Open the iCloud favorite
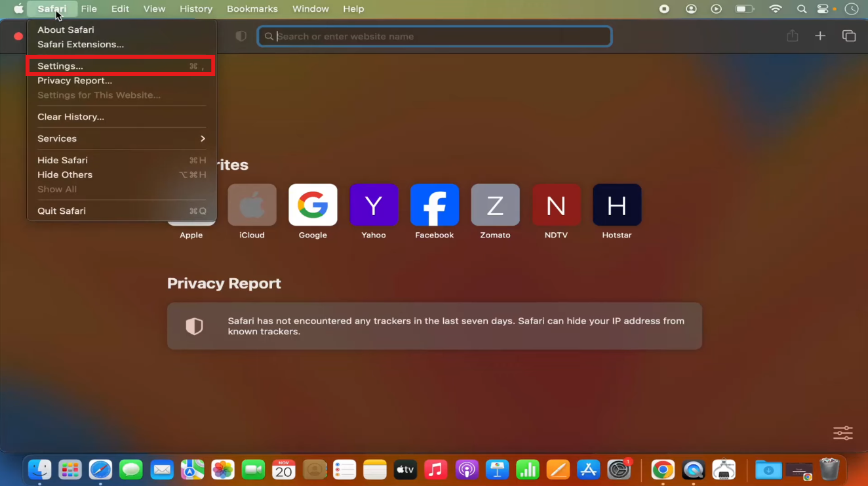868x486 pixels. pyautogui.click(x=252, y=212)
